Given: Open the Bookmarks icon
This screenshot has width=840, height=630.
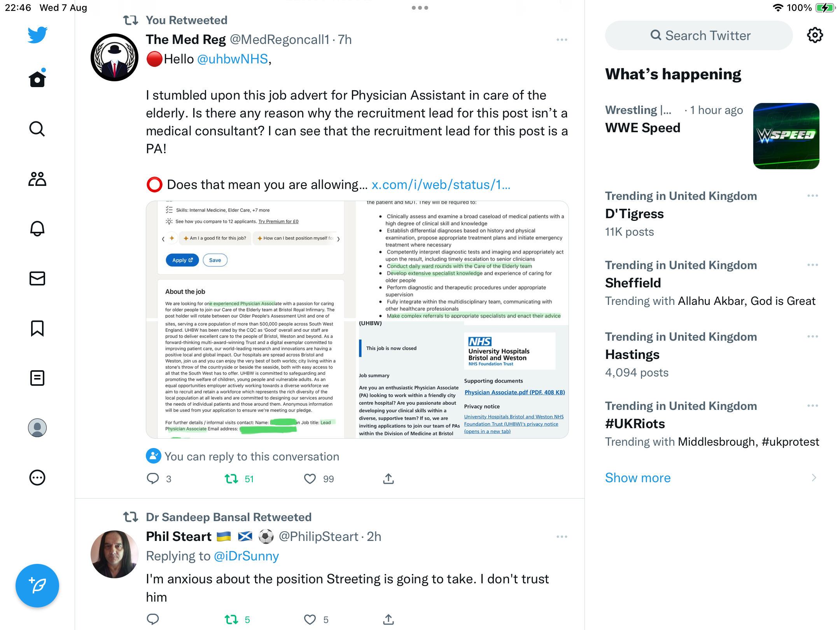Looking at the screenshot, I should (x=37, y=328).
